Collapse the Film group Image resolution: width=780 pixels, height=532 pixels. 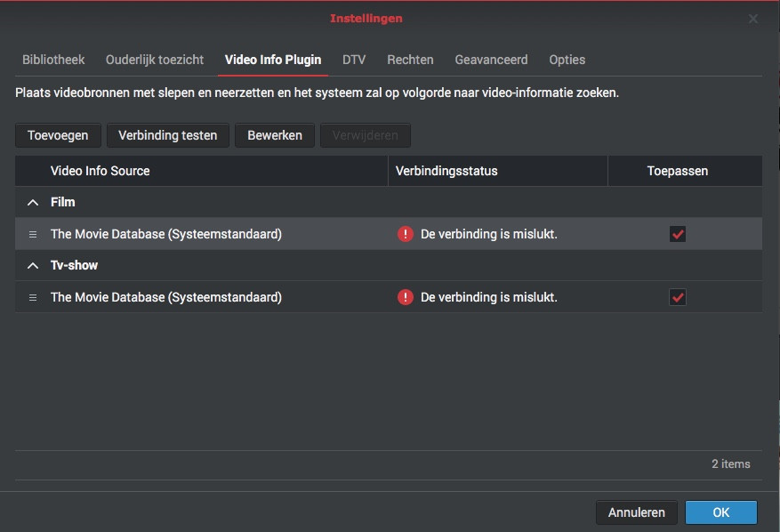(x=33, y=203)
